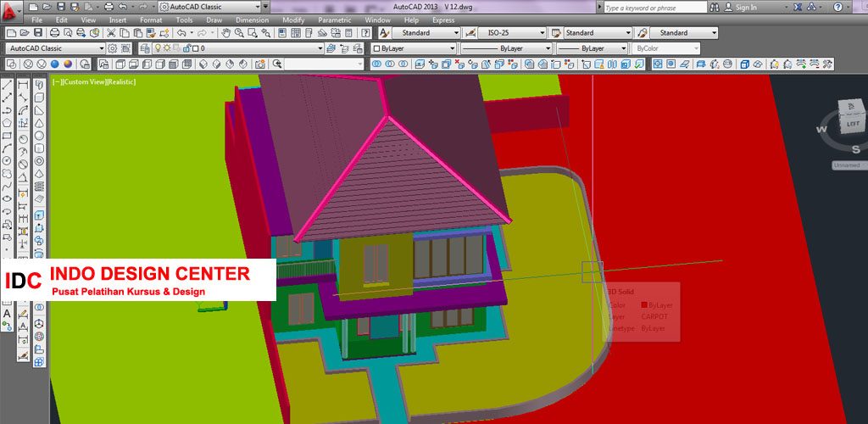Select the Multiline Text A tool
The width and height of the screenshot is (868, 424).
(x=7, y=313)
